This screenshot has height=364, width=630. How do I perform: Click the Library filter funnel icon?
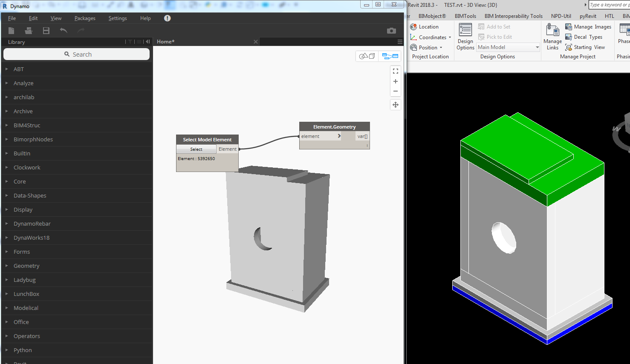coord(130,42)
